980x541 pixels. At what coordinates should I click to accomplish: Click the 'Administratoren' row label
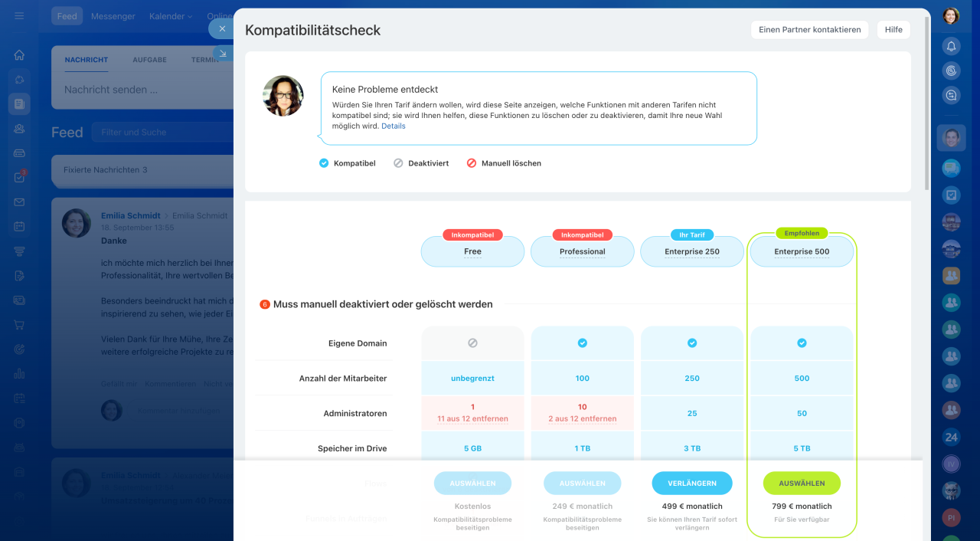(x=354, y=413)
